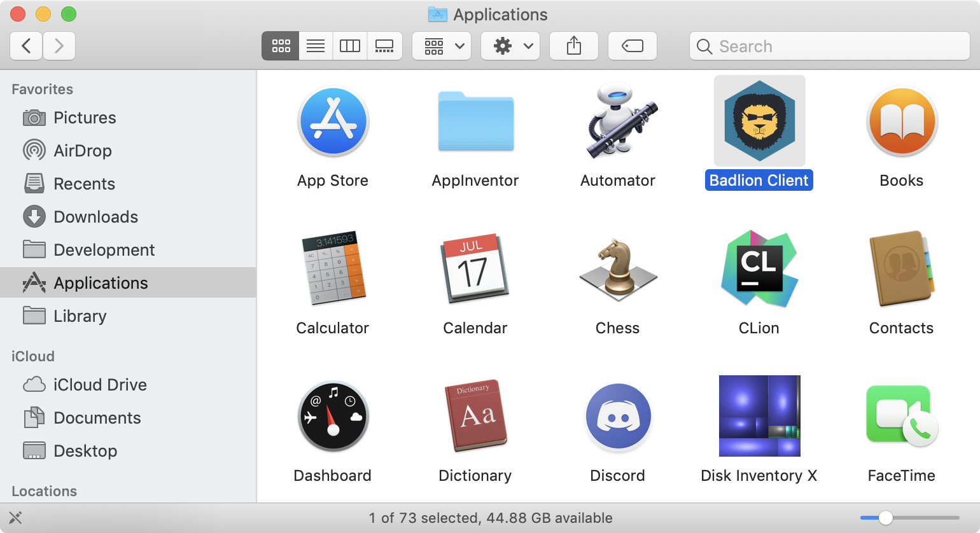
Task: Open Development folder in the sidebar
Action: (128, 250)
